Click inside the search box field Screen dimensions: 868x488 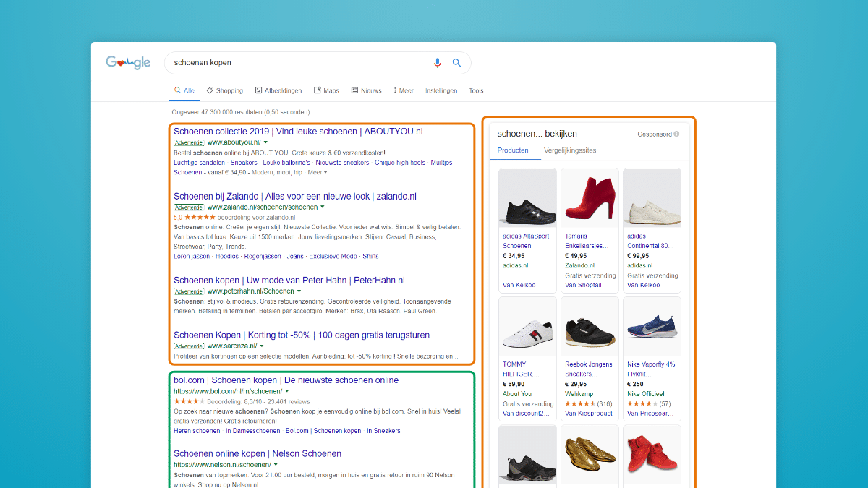coord(297,63)
